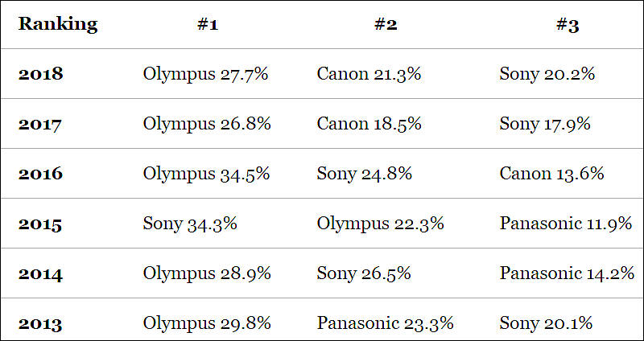Select the Canon 21.3% cell
644x341 pixels.
coord(369,74)
